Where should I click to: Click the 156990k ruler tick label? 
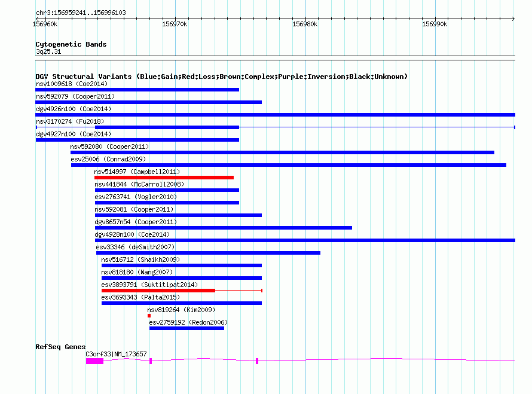(x=435, y=24)
